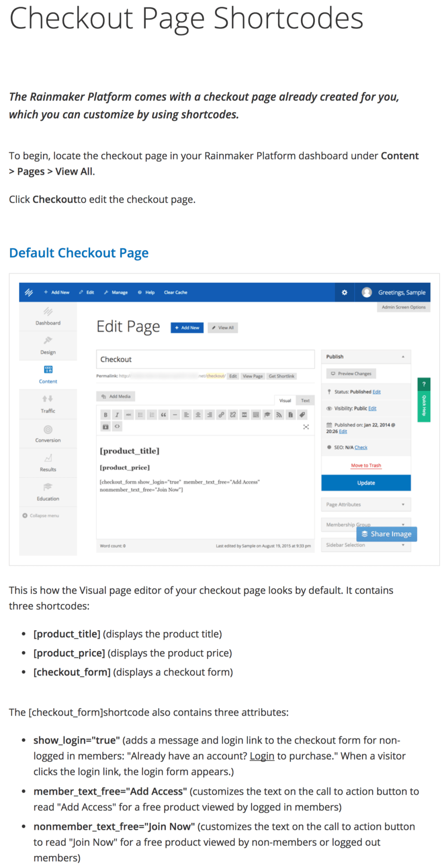Click the Rainmaker logo in the admin bar

29,292
